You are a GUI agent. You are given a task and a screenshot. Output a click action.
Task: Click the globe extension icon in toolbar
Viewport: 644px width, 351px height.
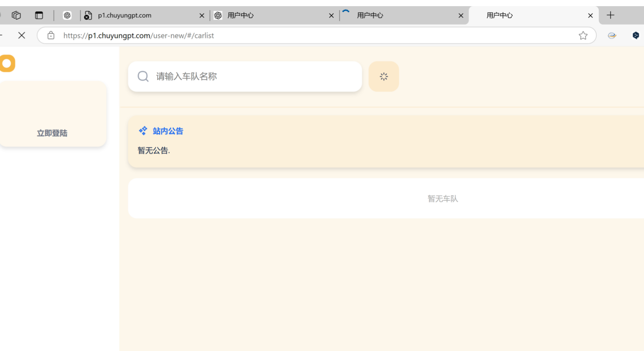click(x=612, y=35)
